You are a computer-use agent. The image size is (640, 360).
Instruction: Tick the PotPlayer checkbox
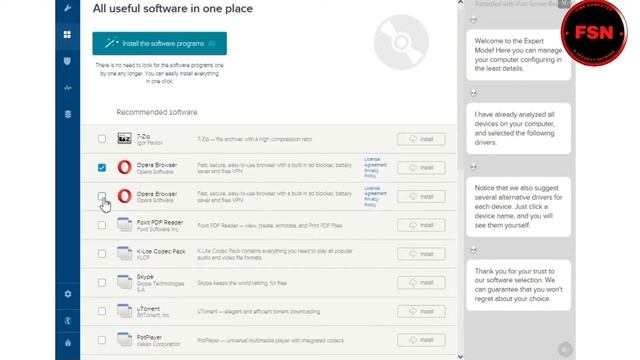(102, 340)
